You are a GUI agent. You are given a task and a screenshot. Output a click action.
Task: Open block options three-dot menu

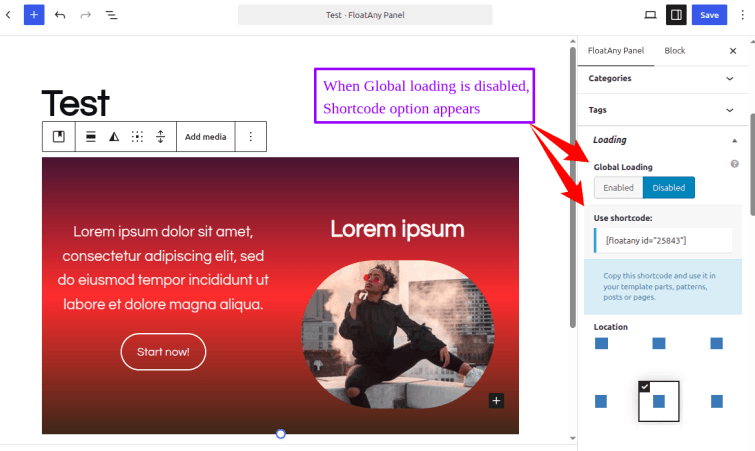click(x=250, y=137)
